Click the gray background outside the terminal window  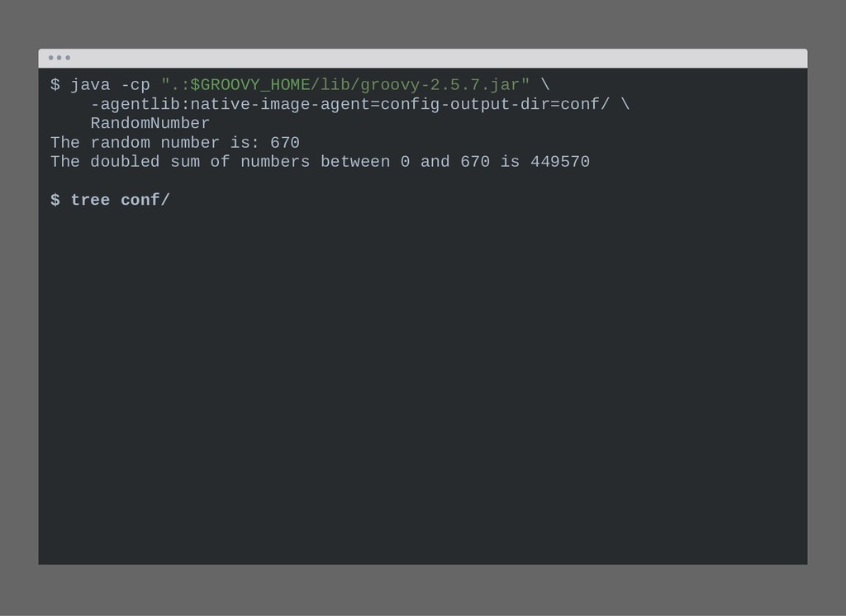point(423,590)
